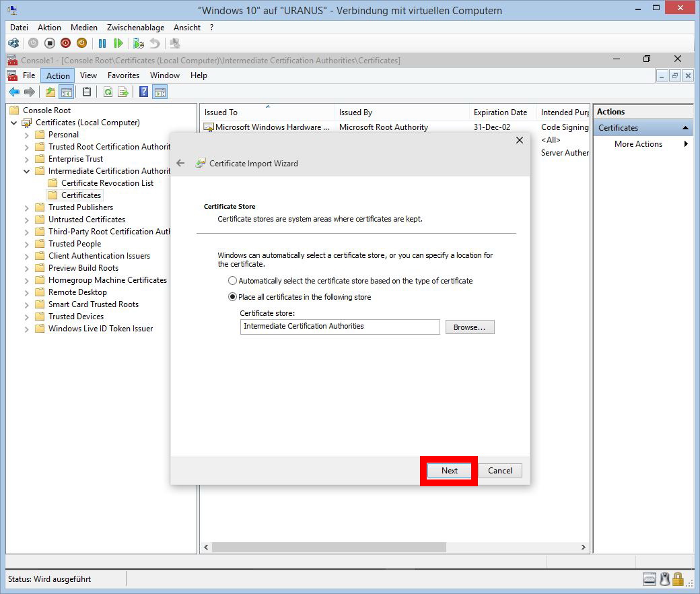
Task: Click the wizard's back arrow
Action: (x=180, y=163)
